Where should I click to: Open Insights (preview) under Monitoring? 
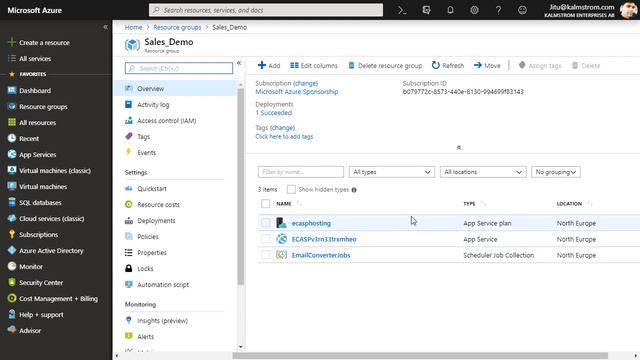click(x=162, y=321)
